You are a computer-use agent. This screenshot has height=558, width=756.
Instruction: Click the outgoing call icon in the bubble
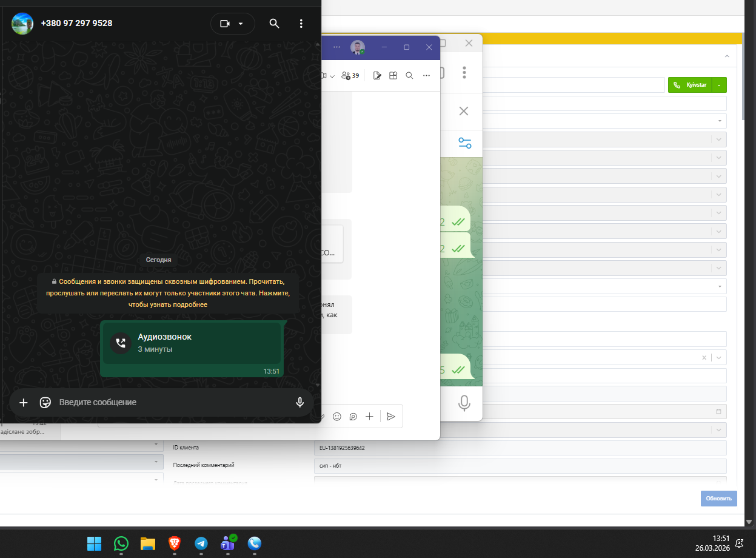coord(121,343)
